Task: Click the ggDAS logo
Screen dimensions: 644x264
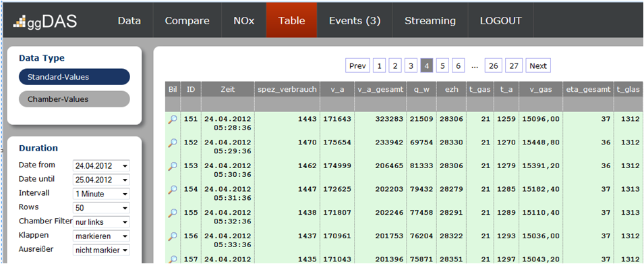Action: tap(45, 22)
